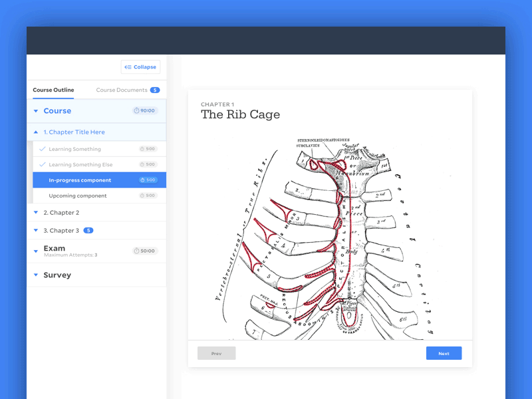Click the timer icon next to Course 90:00
The height and width of the screenshot is (399, 532).
137,110
